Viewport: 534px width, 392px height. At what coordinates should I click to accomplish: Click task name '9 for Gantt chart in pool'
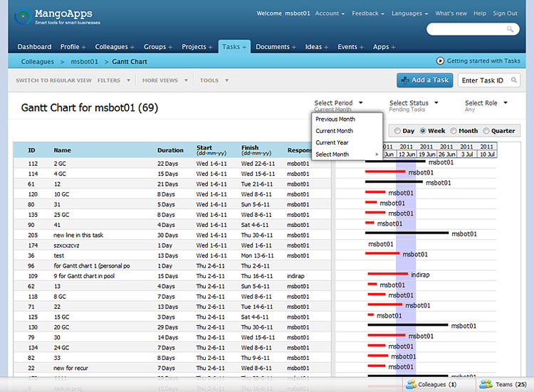(x=84, y=276)
